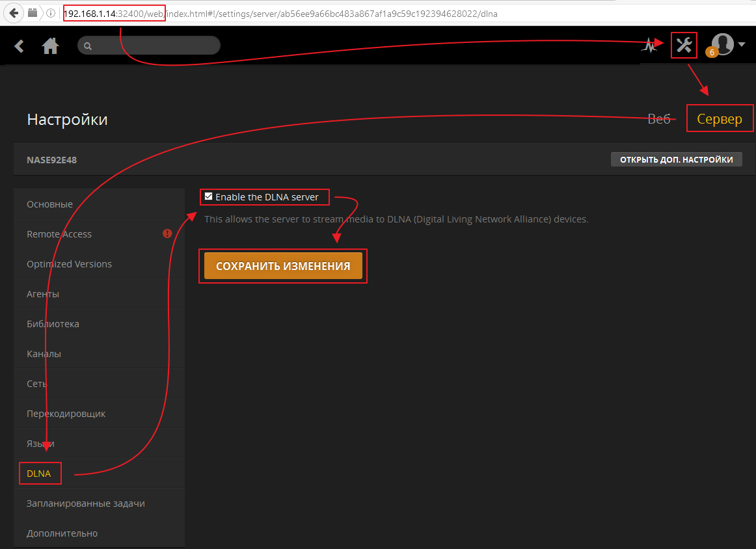Open the Запланированные задачи section
Viewport: 756px width, 549px height.
[x=99, y=503]
